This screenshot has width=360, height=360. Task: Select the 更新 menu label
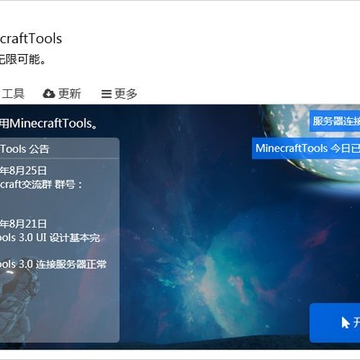point(69,94)
